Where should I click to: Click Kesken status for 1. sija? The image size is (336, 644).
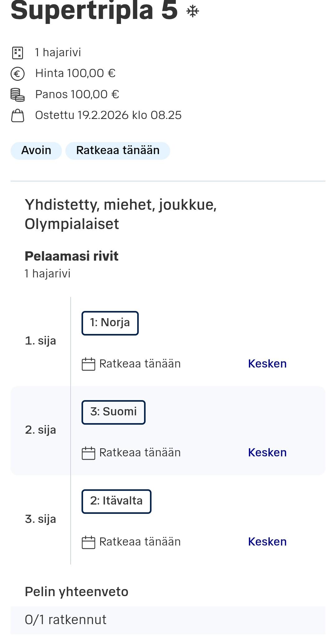click(267, 364)
